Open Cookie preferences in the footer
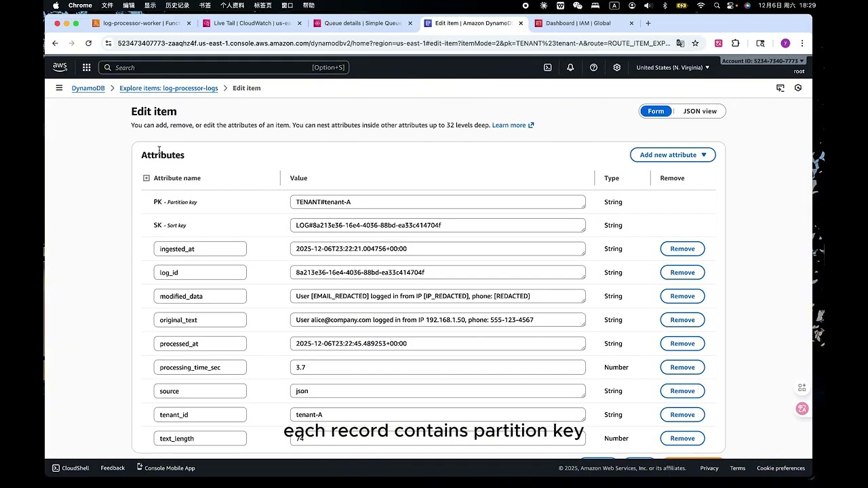Screen dimensions: 868x488 point(781,468)
